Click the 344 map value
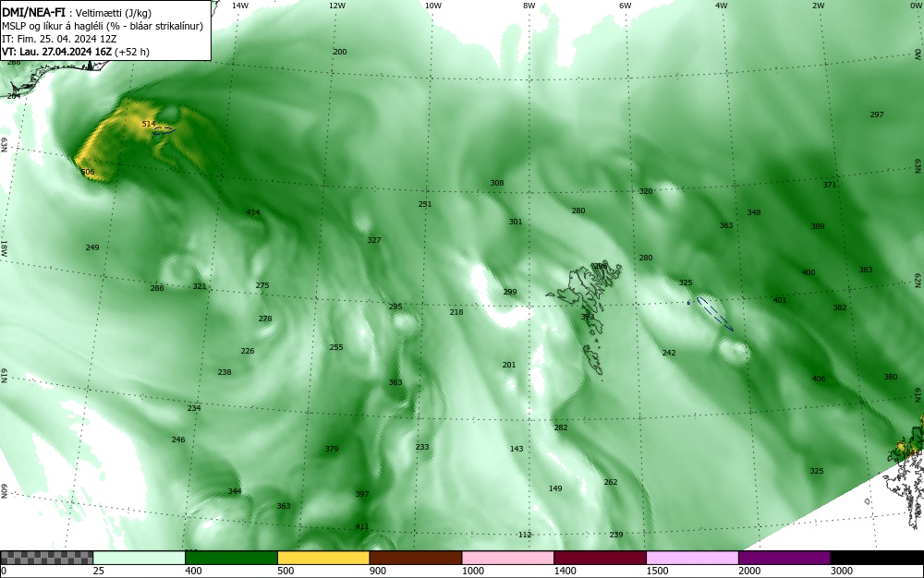The image size is (924, 578). (235, 491)
